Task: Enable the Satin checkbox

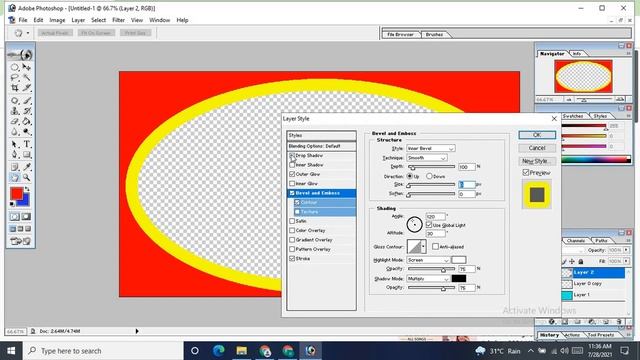Action: coord(292,221)
